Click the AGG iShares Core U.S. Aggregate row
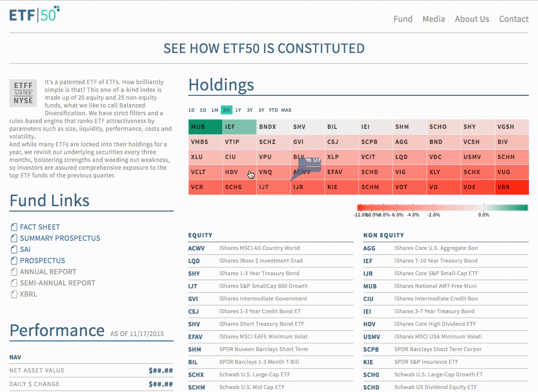538x392 pixels. pos(446,249)
